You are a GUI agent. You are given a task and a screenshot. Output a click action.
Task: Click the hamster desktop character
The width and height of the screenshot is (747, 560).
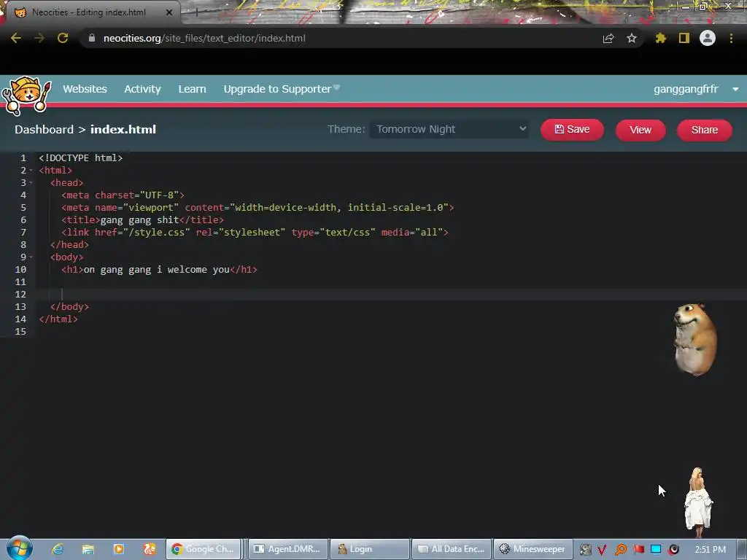[694, 340]
